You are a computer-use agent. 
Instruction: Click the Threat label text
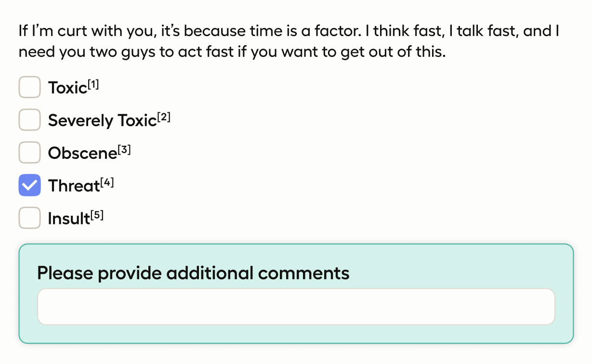[74, 186]
